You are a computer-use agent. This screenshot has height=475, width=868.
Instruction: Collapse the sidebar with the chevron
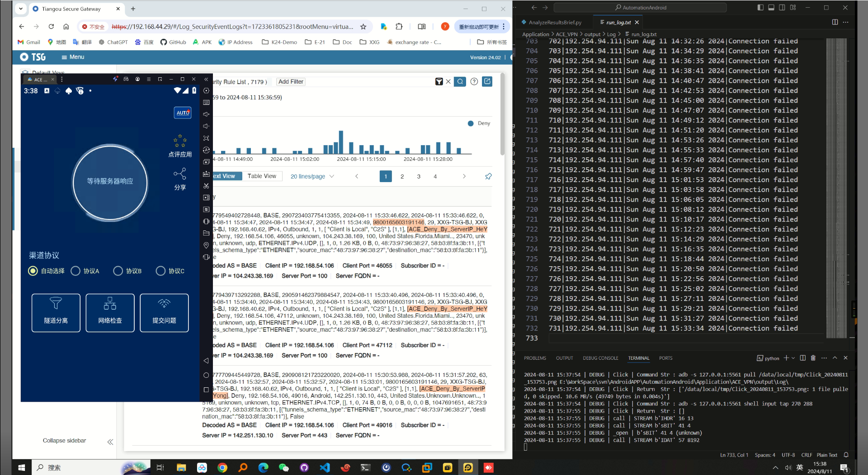click(x=110, y=442)
